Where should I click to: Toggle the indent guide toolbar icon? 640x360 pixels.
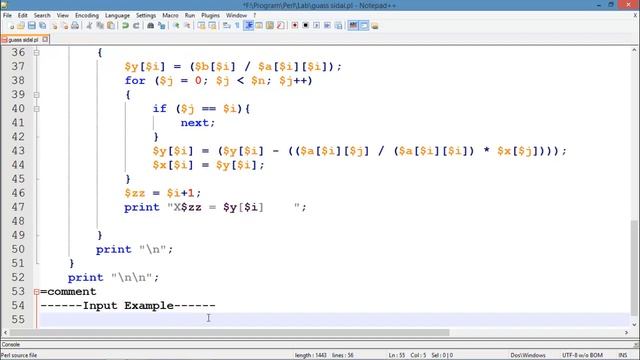[248, 26]
